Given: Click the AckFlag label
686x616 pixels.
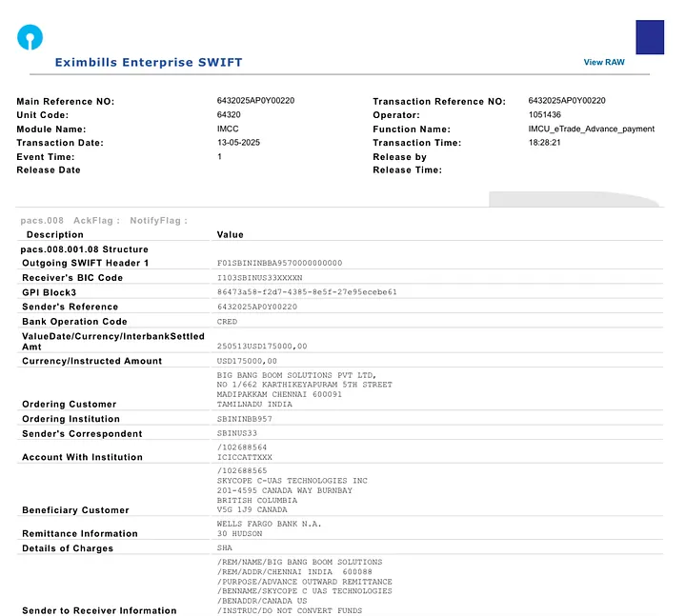Looking at the screenshot, I should (96, 220).
